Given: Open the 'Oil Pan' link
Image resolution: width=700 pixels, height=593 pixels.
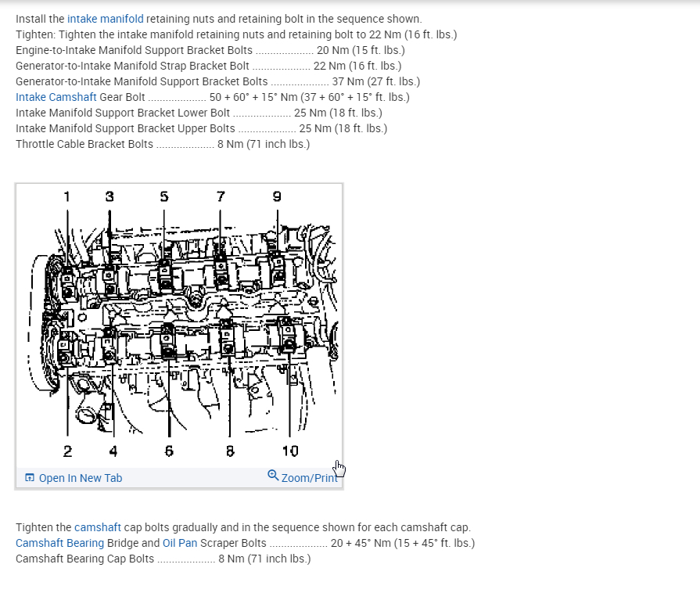Looking at the screenshot, I should [x=179, y=543].
